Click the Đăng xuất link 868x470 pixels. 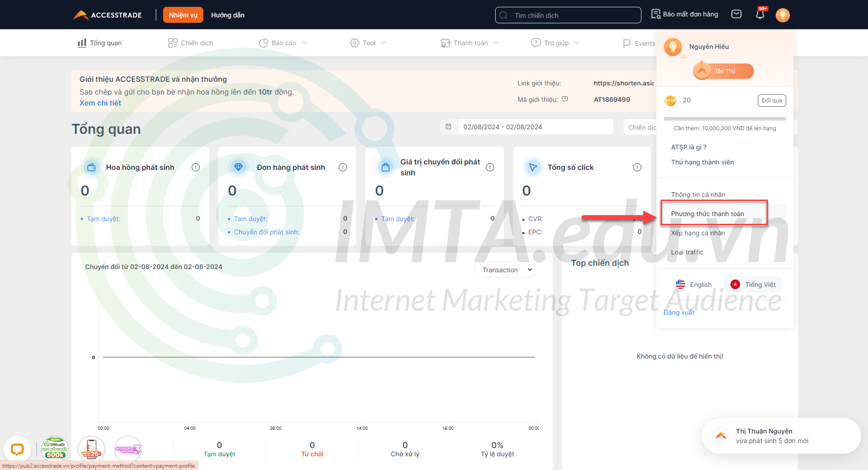tap(679, 312)
